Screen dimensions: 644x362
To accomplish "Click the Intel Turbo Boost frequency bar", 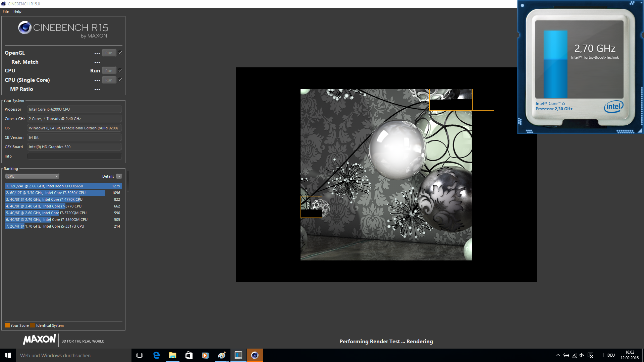I will pos(555,64).
